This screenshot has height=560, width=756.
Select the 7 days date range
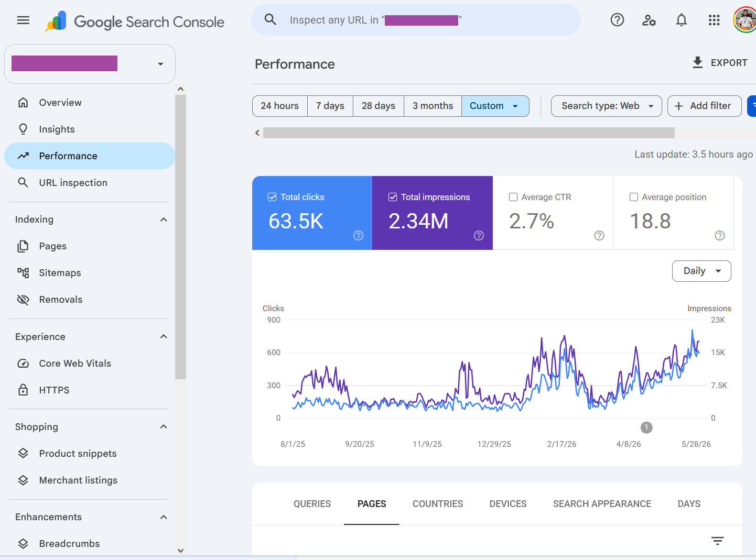tap(330, 106)
